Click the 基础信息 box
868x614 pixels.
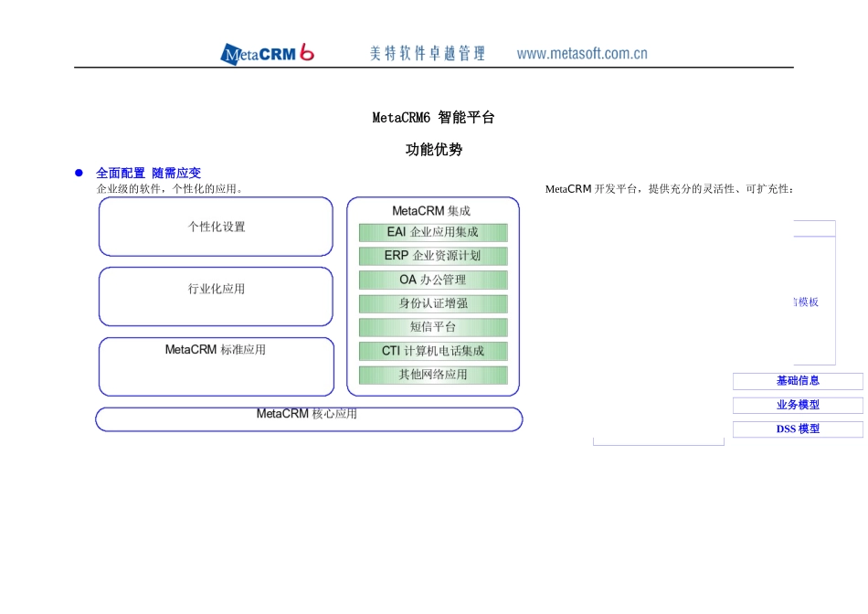point(798,381)
